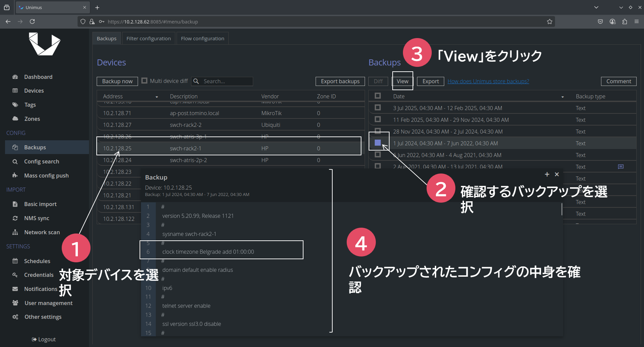Screen dimensions: 644x347
Task: Reload the browser page
Action: click(x=32, y=22)
